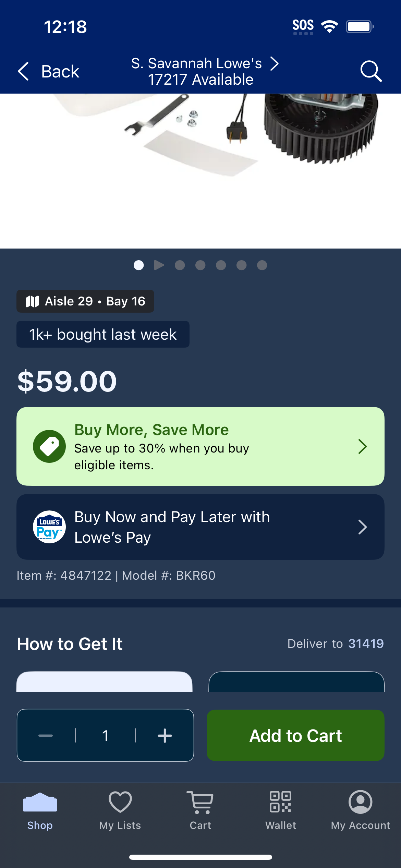Open the Wallet QR code tab
Viewport: 401px width, 868px height.
280,810
